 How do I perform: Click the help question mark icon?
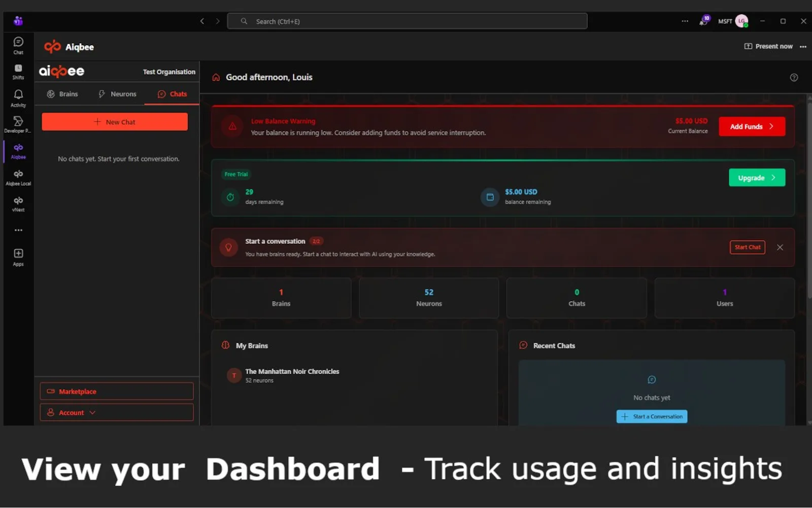794,77
